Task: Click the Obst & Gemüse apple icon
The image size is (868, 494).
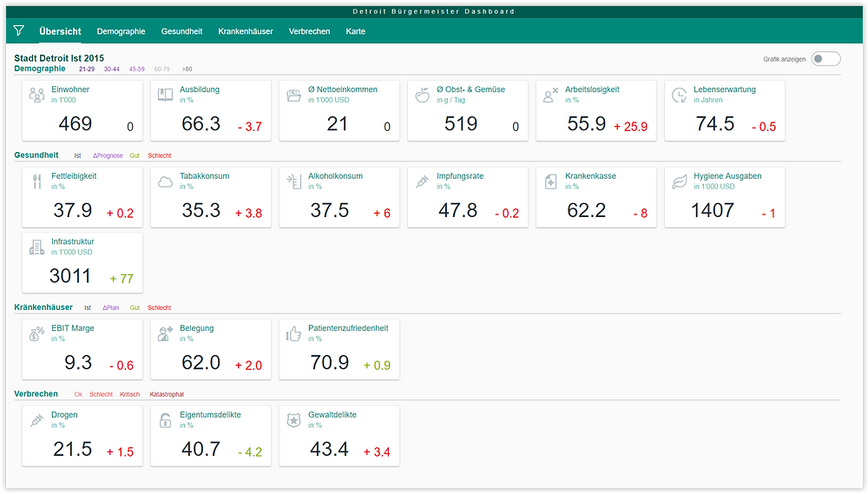Action: (x=423, y=95)
